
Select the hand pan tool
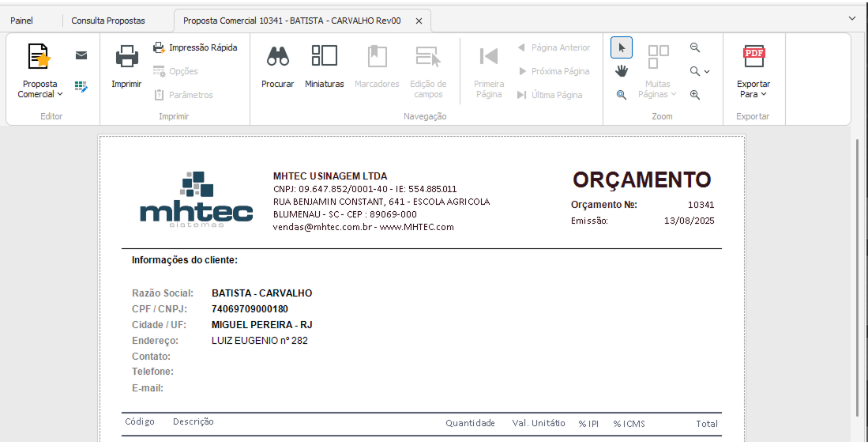(x=622, y=71)
